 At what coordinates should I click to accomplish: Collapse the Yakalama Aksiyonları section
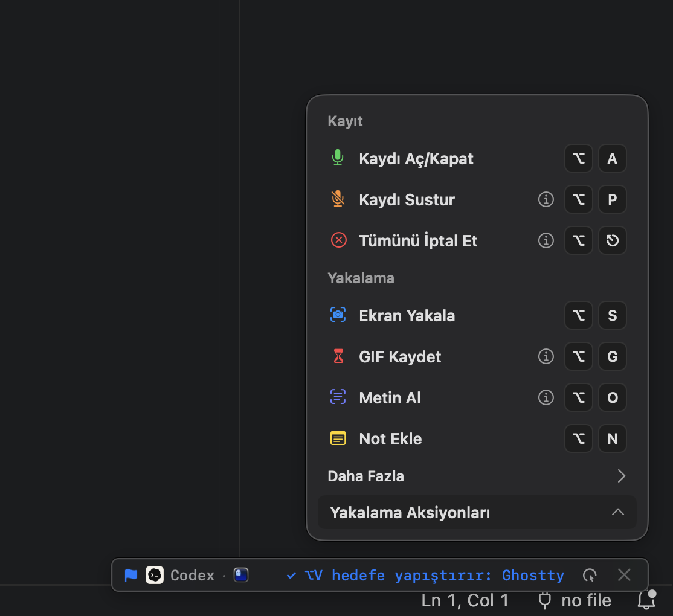[x=617, y=512]
